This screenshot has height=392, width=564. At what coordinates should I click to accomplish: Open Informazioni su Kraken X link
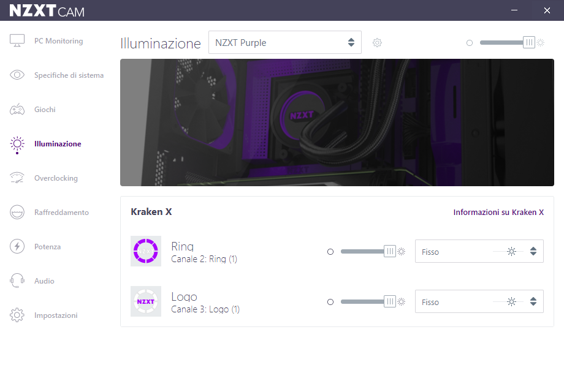pos(498,213)
